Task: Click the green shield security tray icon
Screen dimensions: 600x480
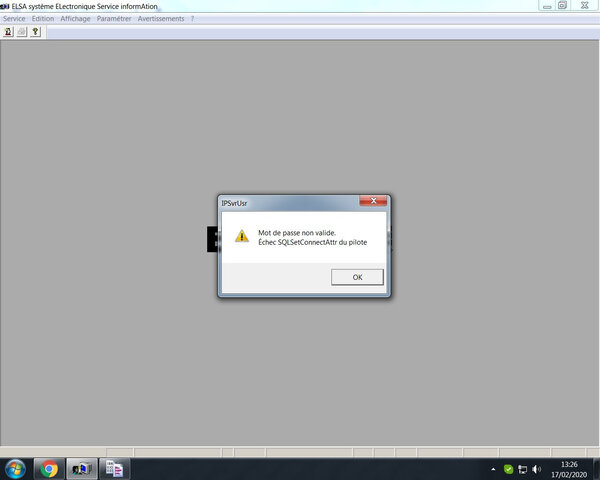Action: (508, 469)
